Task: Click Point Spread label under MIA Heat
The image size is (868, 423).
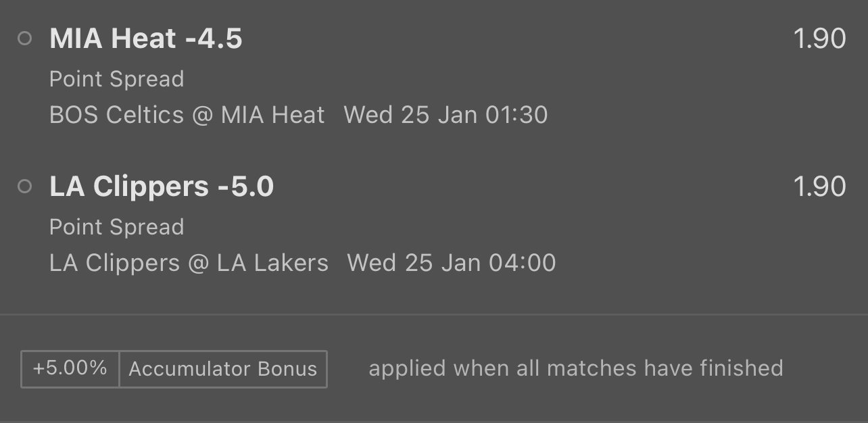Action: 116,79
